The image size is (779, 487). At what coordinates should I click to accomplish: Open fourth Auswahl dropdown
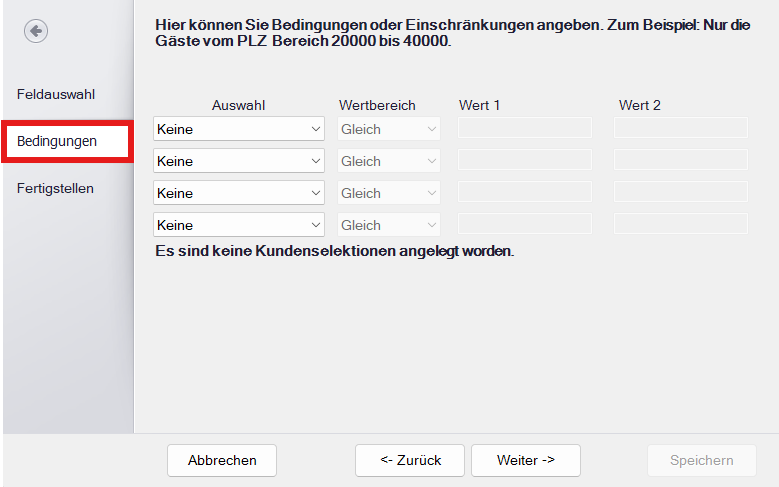coord(239,225)
